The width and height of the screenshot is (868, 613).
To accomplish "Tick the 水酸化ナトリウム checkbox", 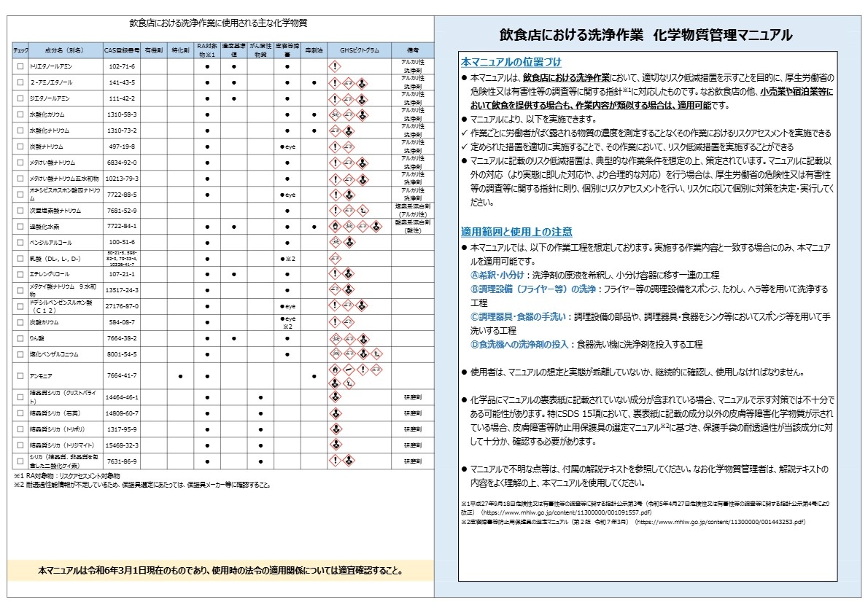I will [x=20, y=130].
